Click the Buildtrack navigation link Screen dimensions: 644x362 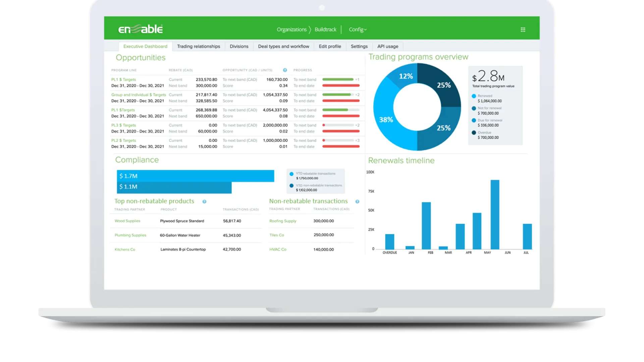pos(325,29)
